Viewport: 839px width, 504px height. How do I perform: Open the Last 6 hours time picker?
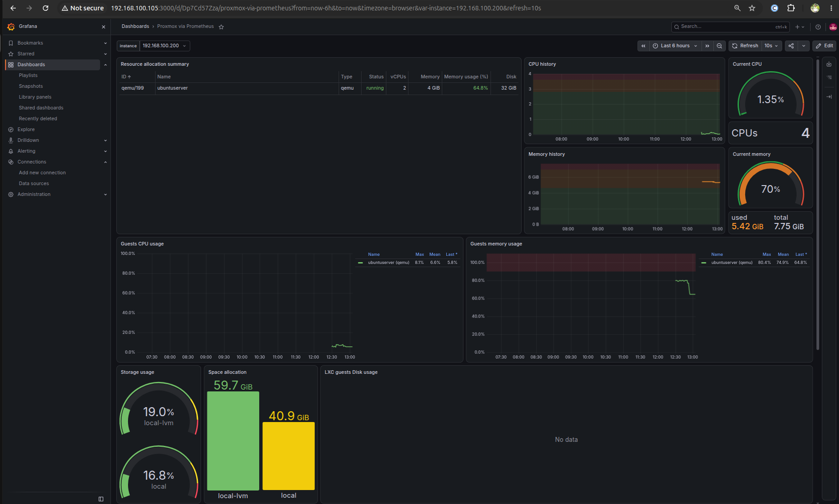pyautogui.click(x=675, y=46)
